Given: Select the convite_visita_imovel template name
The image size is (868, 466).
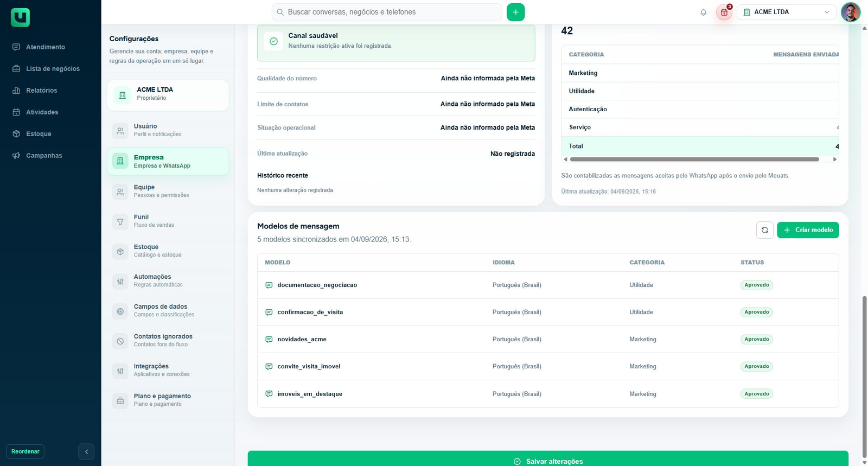Looking at the screenshot, I should pos(309,367).
